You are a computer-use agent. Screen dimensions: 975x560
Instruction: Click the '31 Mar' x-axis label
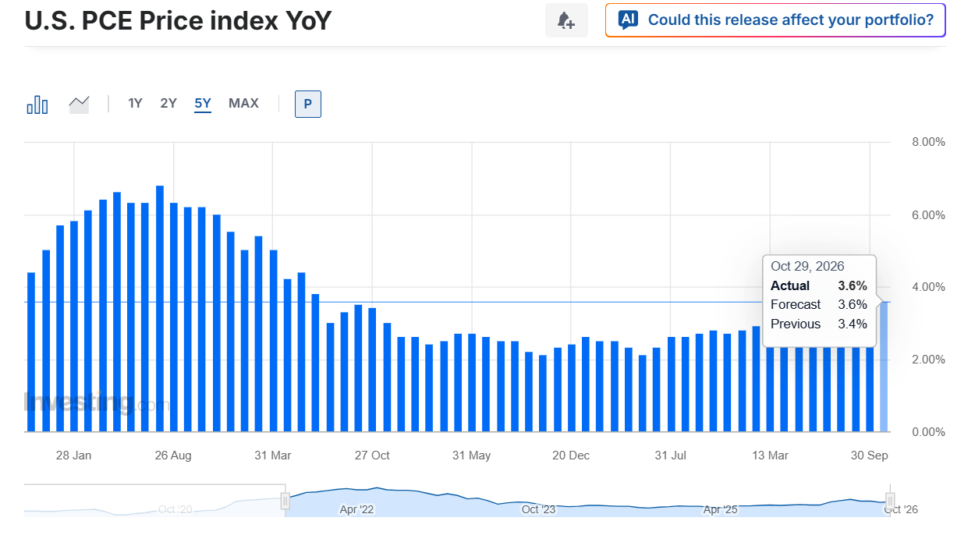click(273, 455)
